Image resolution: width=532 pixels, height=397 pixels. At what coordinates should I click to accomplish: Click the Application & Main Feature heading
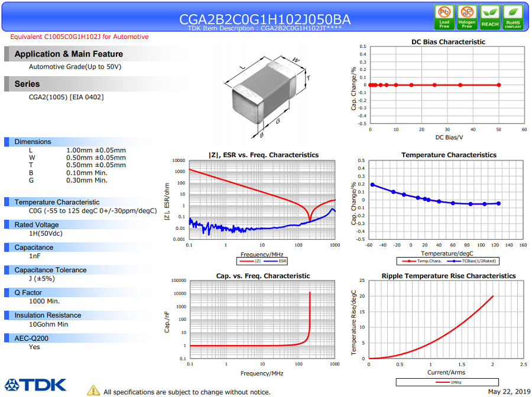[x=69, y=54]
